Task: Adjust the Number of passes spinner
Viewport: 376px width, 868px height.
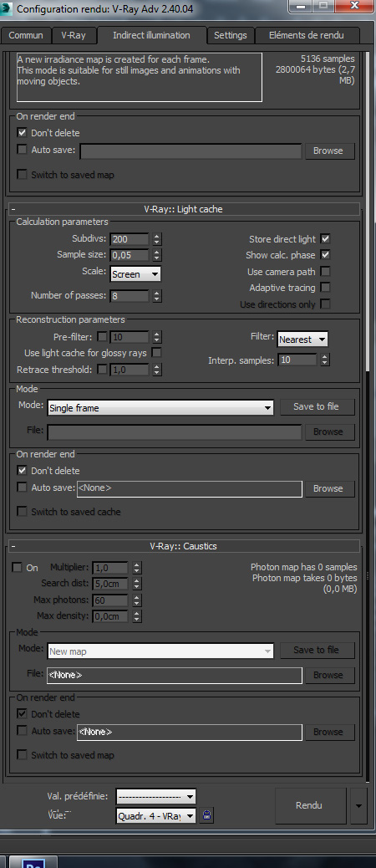Action: [157, 296]
